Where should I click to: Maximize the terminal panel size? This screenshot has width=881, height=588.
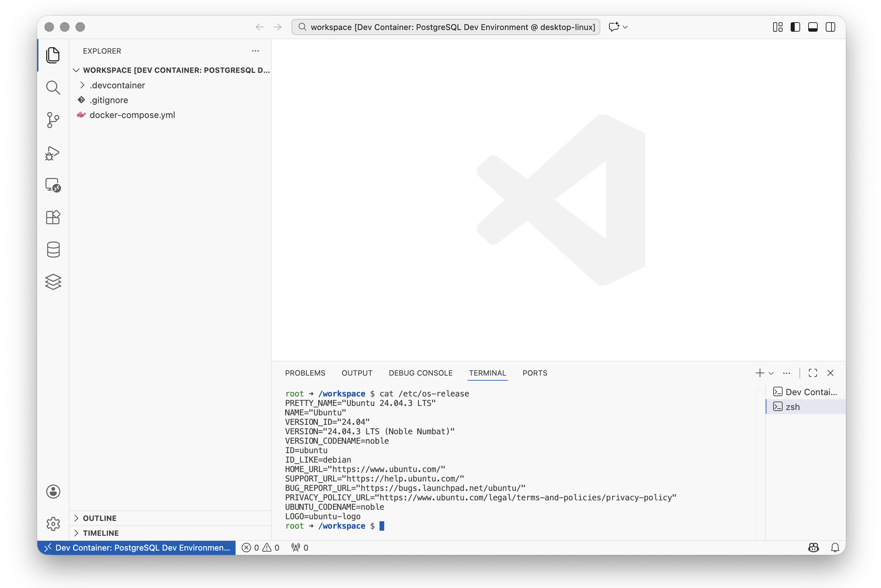[812, 373]
